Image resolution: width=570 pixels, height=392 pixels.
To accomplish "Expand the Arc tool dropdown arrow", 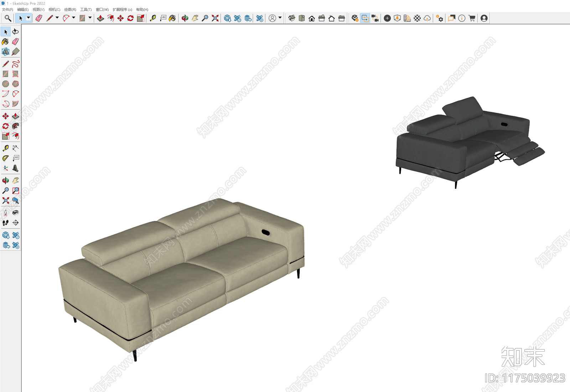I will 74,18.
